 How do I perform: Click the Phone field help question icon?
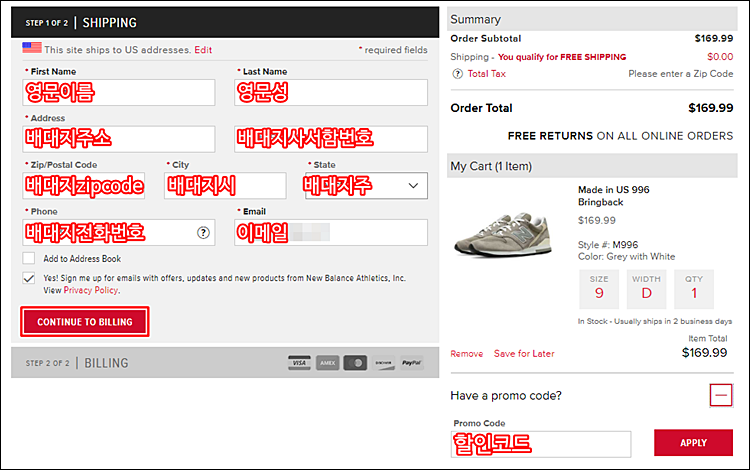pyautogui.click(x=203, y=233)
